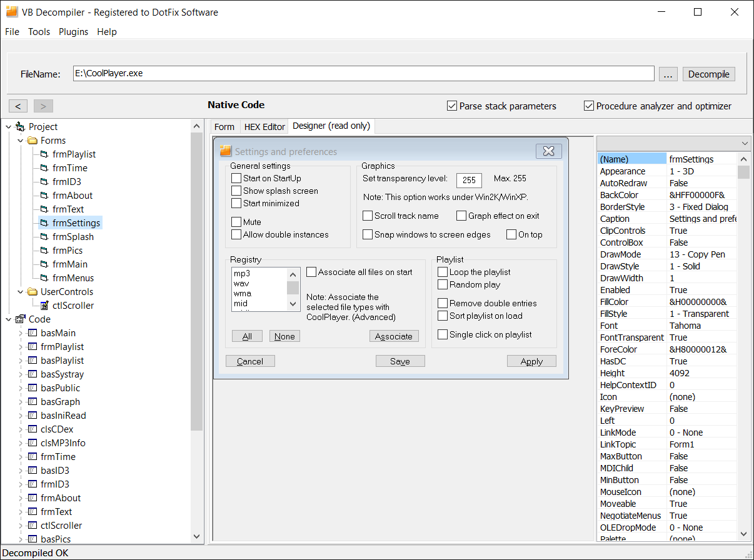Image resolution: width=754 pixels, height=560 pixels.
Task: Click the frmMenus form icon
Action: (44, 278)
